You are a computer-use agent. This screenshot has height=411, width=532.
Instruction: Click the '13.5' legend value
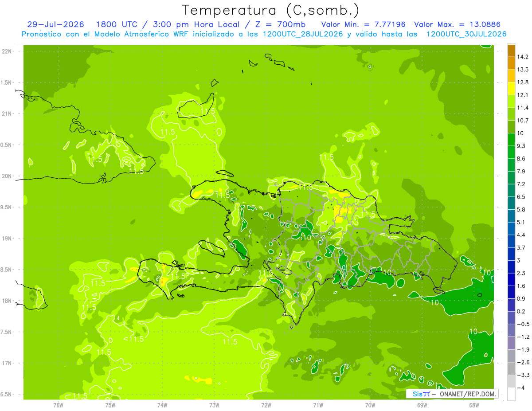(523, 70)
